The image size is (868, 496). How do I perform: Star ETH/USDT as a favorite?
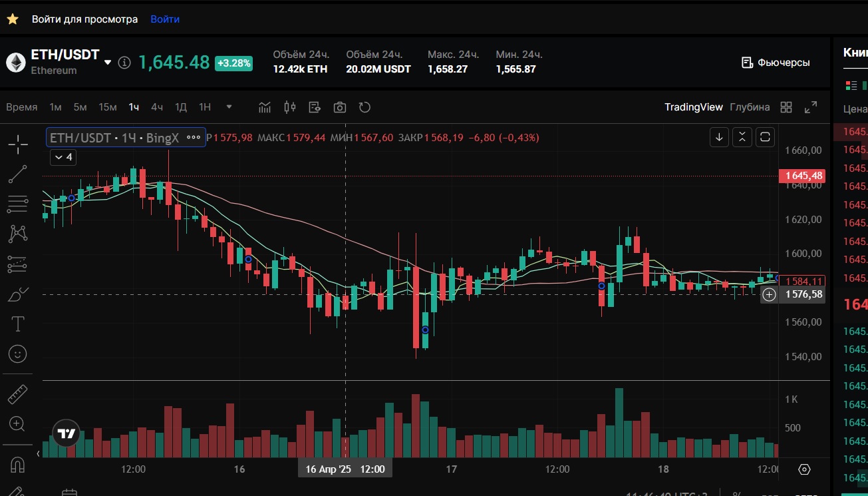[13, 19]
